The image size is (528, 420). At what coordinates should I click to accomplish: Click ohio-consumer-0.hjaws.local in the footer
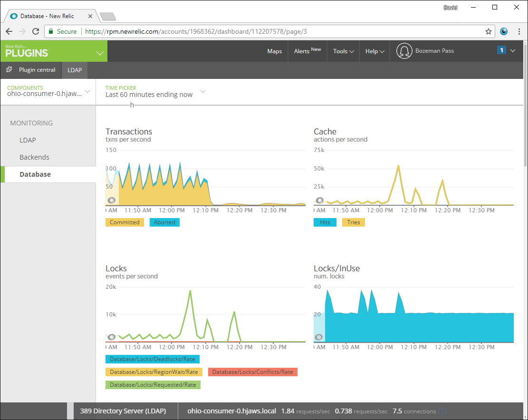click(x=231, y=411)
